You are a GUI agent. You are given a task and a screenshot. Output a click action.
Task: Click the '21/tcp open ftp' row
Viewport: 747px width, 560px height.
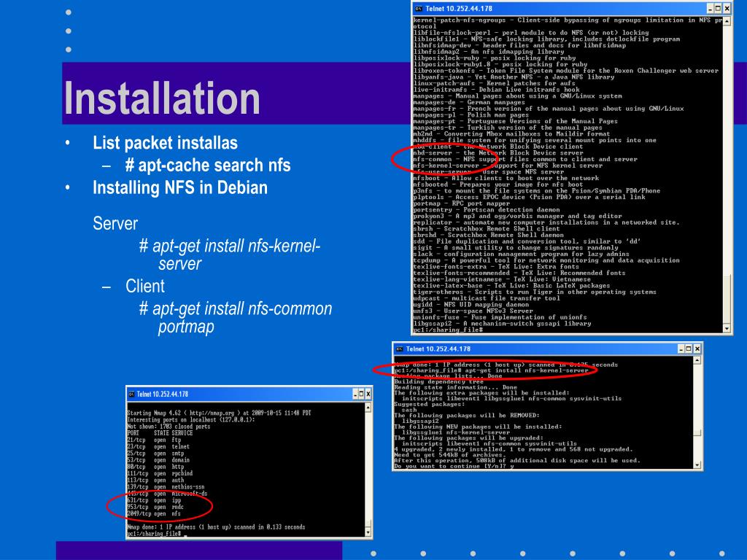[154, 440]
